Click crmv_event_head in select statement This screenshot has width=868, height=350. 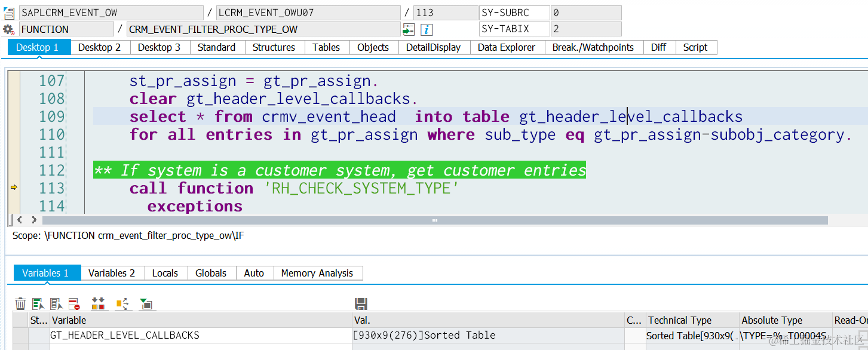[329, 116]
